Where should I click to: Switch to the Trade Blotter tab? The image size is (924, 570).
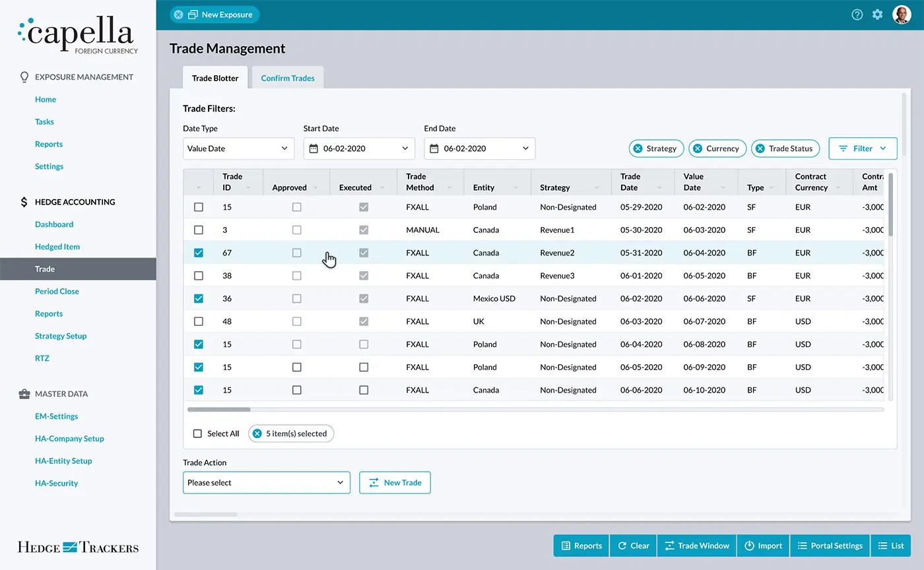[x=215, y=78]
